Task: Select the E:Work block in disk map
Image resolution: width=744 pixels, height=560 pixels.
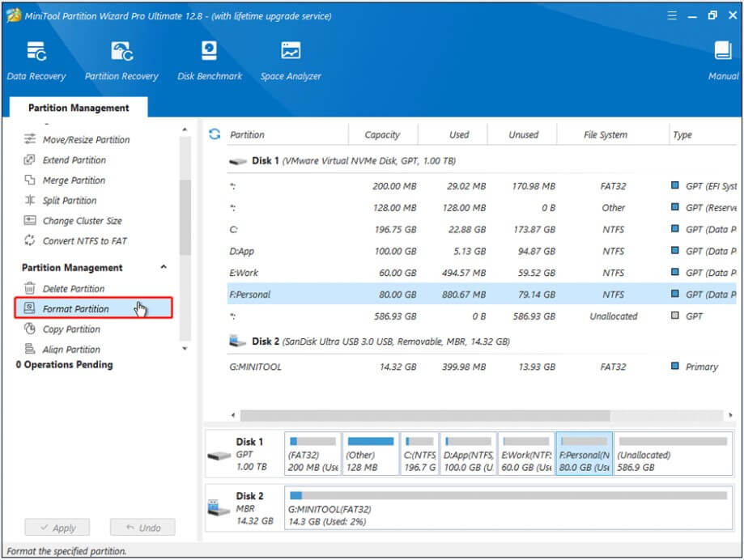Action: (526, 454)
